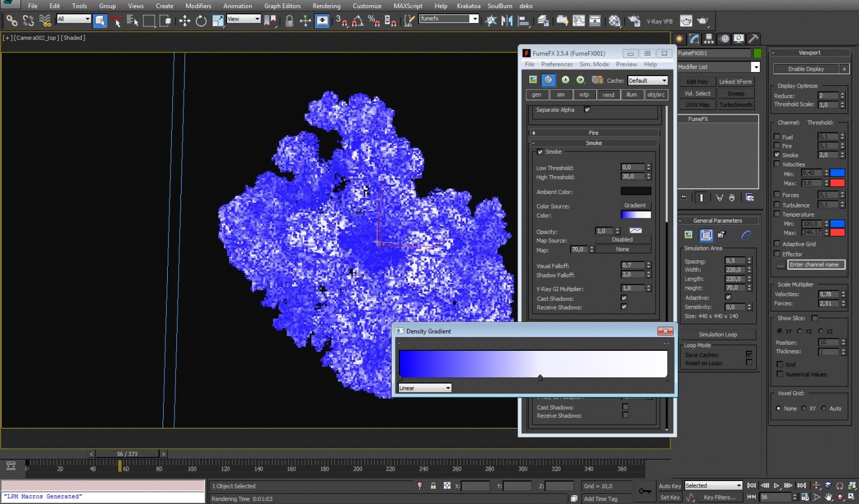The width and height of the screenshot is (859, 504).
Task: Toggle Auto Key animation mode
Action: [669, 486]
